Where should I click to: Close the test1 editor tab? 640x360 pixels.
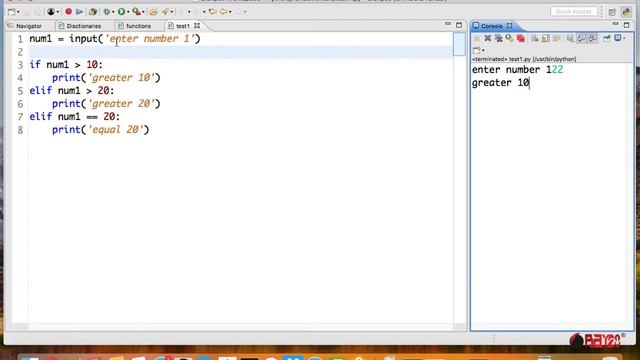[197, 26]
